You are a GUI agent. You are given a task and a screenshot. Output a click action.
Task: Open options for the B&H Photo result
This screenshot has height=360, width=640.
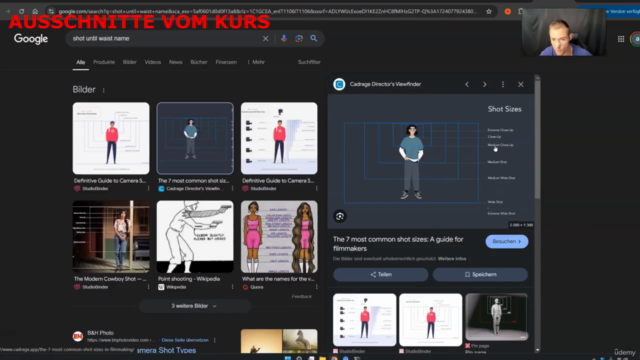click(215, 340)
